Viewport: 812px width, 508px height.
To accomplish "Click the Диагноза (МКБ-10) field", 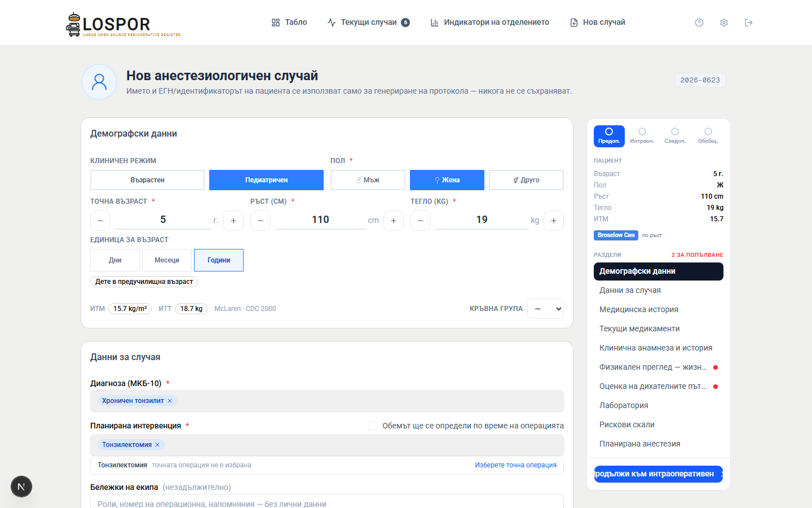I will click(x=327, y=401).
